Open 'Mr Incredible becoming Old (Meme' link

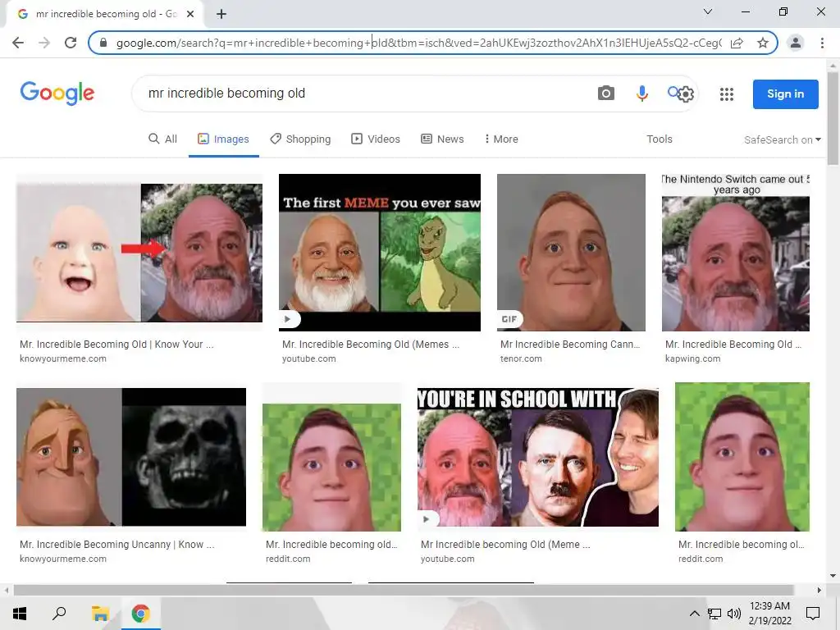coord(505,545)
